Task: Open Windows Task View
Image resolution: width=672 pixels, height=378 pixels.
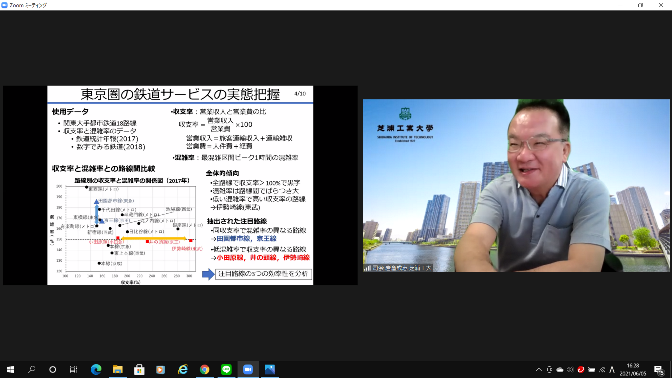Action: 74,369
